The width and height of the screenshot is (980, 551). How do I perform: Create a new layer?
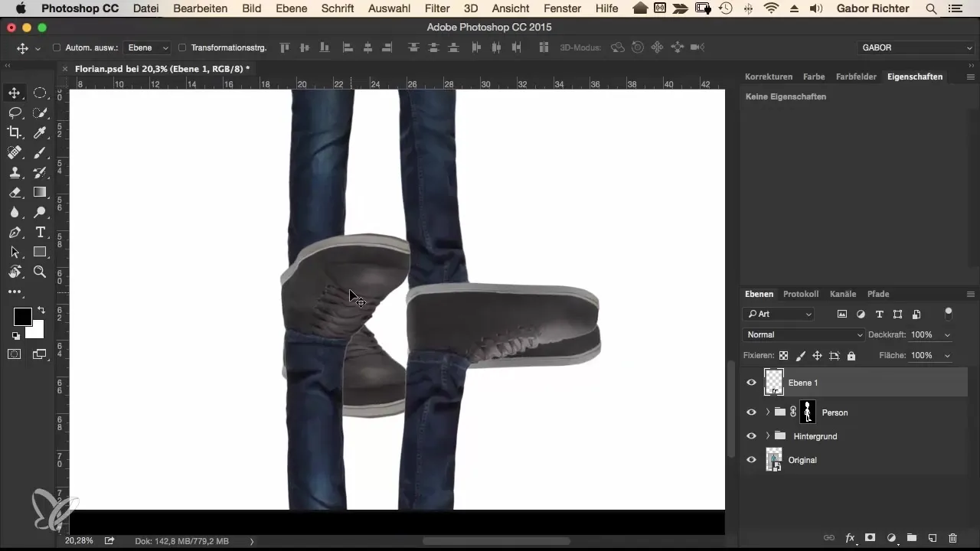pyautogui.click(x=933, y=538)
